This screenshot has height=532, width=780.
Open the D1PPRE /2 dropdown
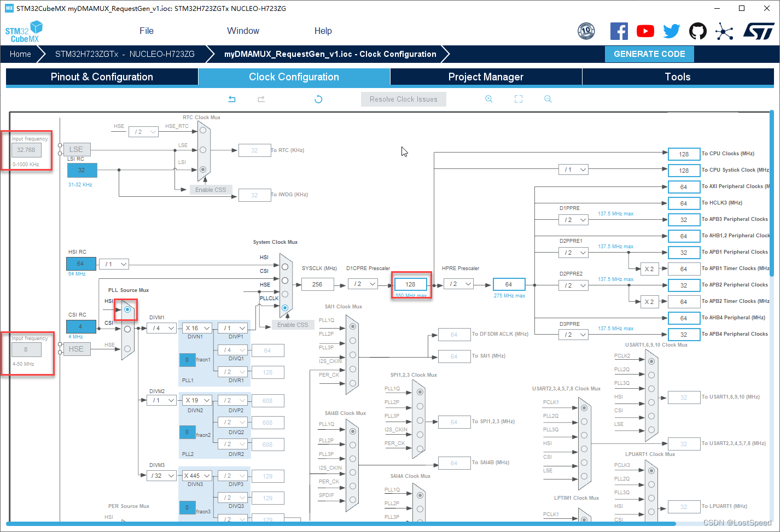tap(573, 220)
